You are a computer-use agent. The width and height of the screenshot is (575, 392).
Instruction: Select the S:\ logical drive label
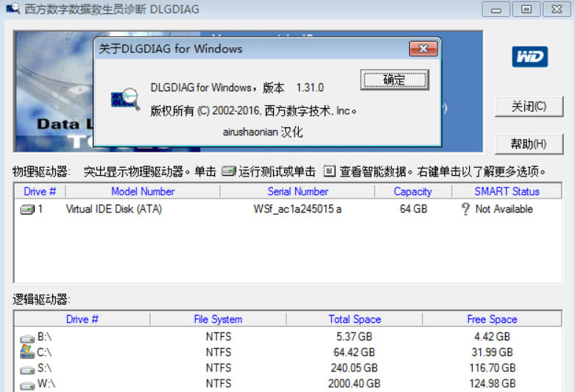[x=45, y=368]
